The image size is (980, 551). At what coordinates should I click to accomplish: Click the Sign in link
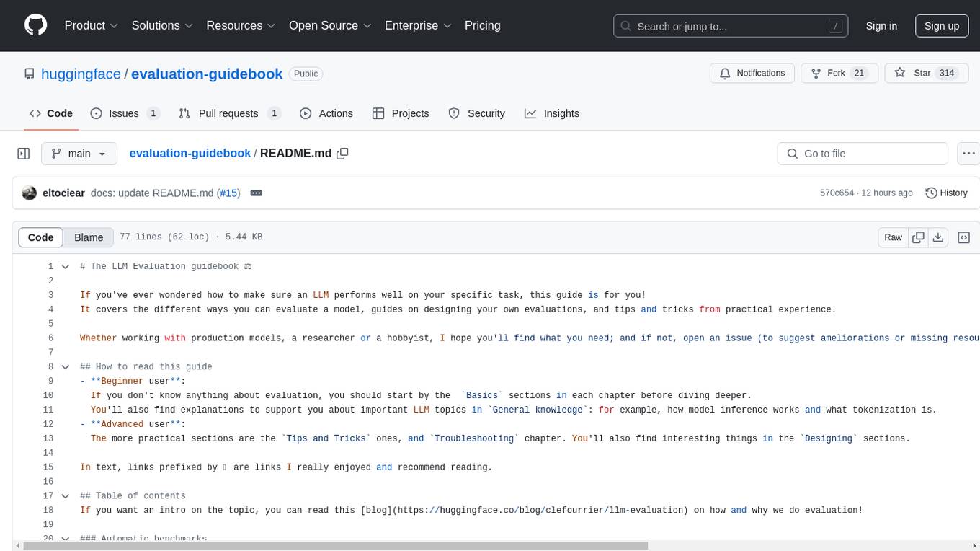coord(881,26)
